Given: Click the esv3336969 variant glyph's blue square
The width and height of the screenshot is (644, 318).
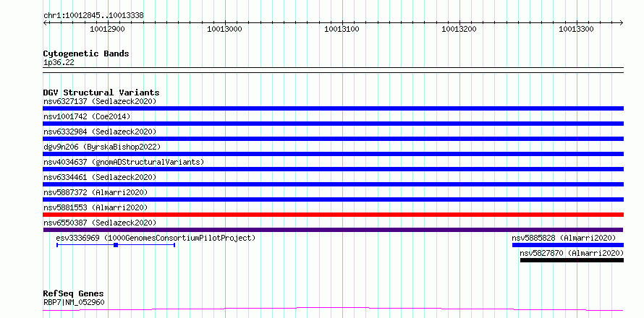Looking at the screenshot, I should coord(116,245).
